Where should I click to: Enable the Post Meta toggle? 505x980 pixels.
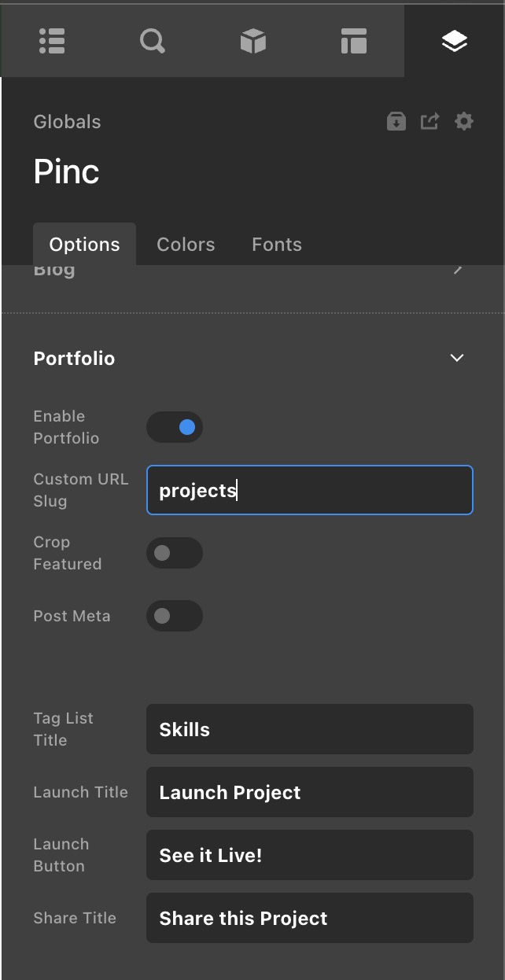(175, 616)
